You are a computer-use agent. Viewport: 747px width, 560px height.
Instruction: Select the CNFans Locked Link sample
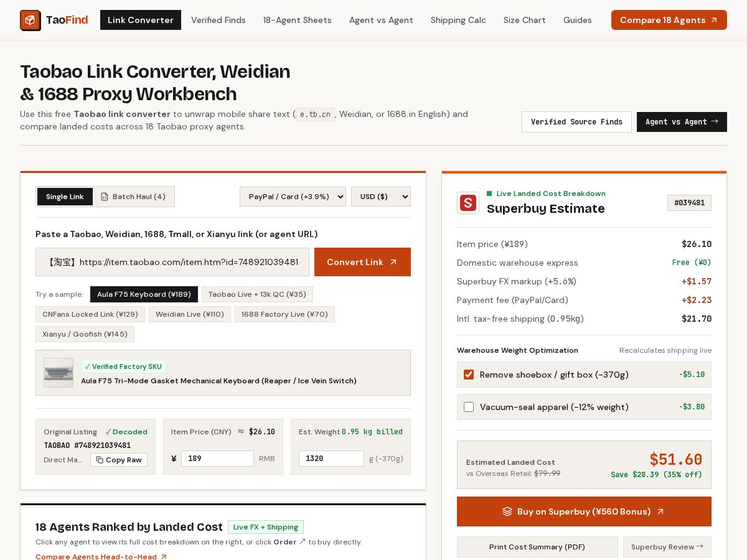tap(90, 314)
